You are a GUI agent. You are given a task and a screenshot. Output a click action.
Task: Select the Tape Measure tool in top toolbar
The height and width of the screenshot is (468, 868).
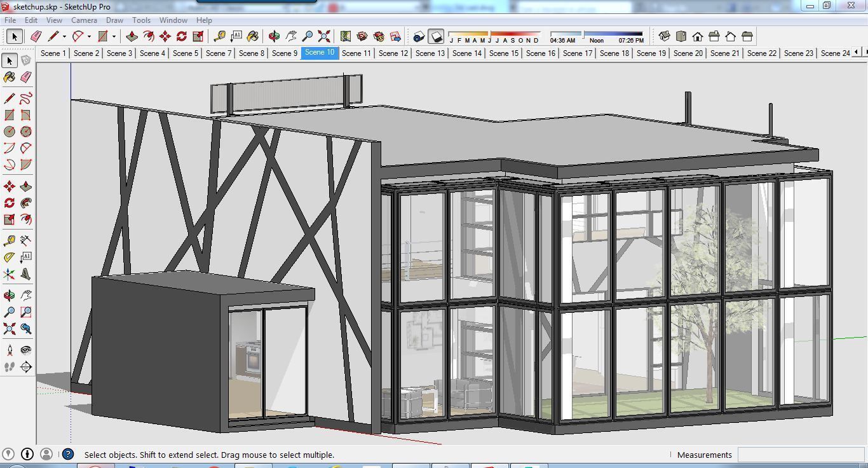click(x=220, y=36)
